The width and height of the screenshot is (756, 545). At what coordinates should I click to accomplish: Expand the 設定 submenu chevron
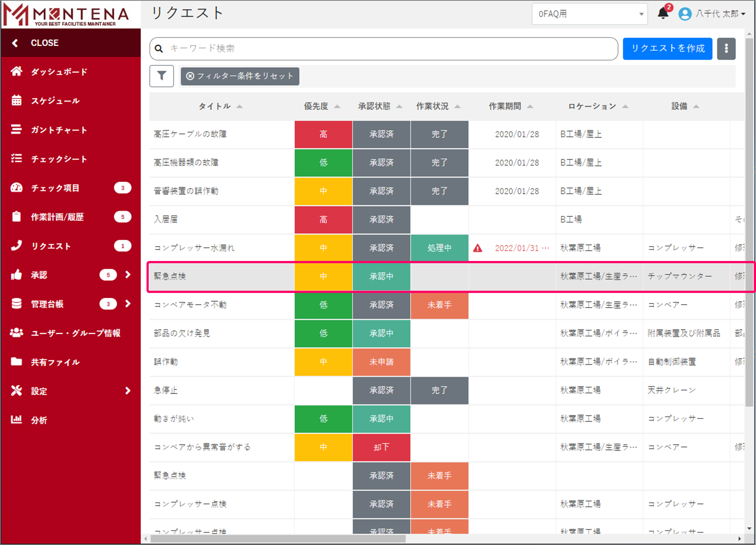(x=128, y=391)
